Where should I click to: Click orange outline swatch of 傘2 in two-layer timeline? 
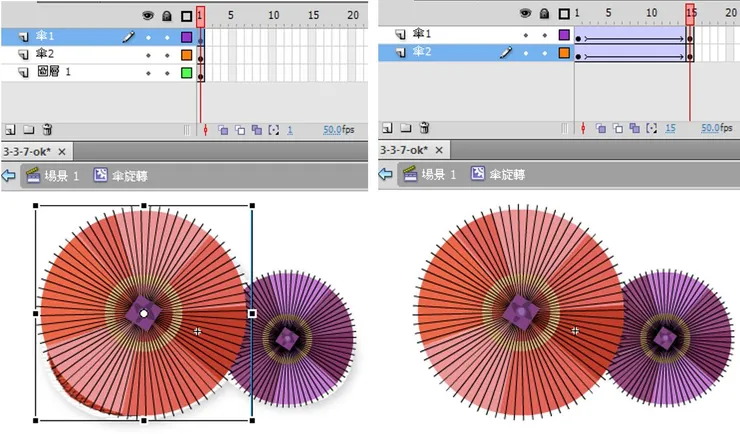pyautogui.click(x=564, y=52)
